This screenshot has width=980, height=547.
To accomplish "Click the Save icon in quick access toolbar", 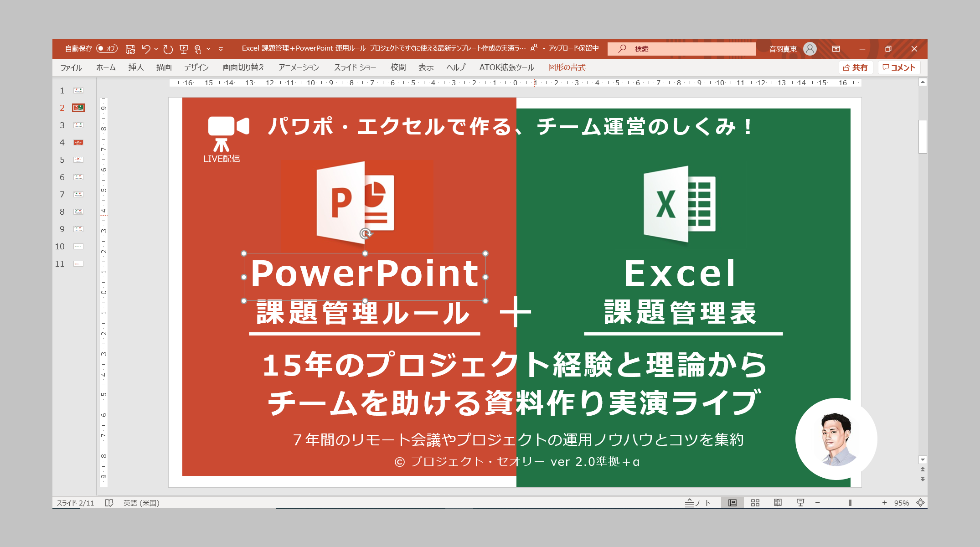I will pos(130,49).
